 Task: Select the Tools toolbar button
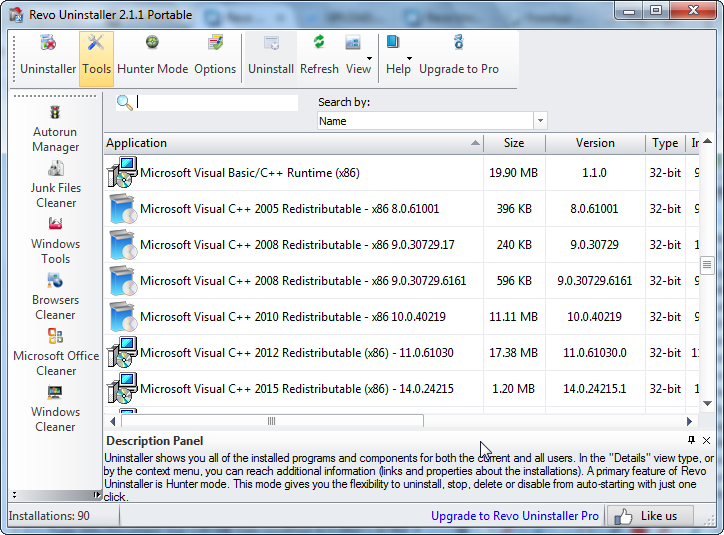coord(96,59)
